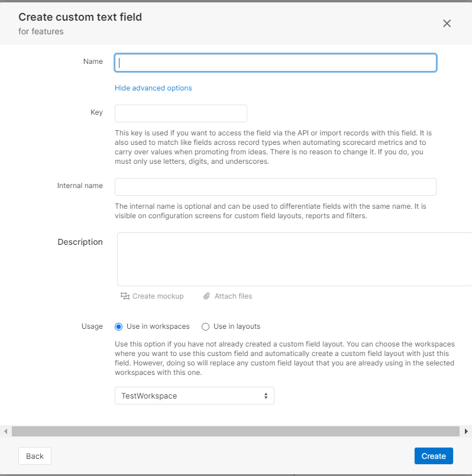Click the Use in layouts label text
472x476 pixels.
point(237,326)
